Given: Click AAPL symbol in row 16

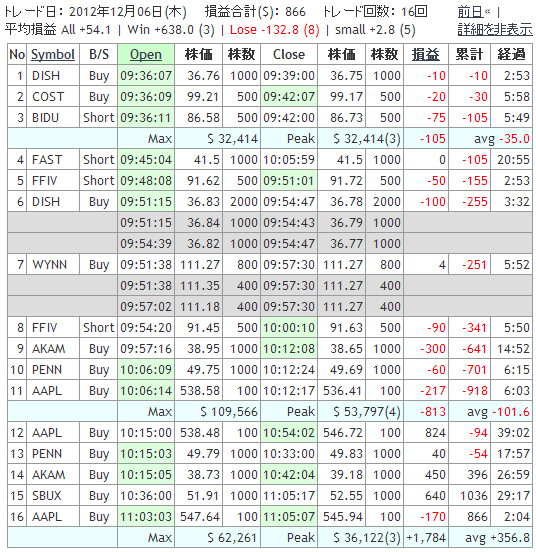Looking at the screenshot, I should [x=47, y=517].
